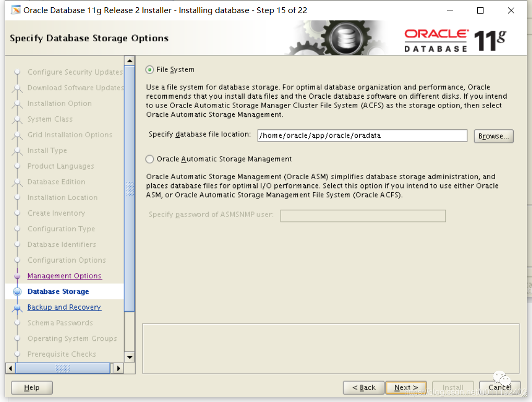Screen dimensions: 532x402
Task: Click the Installation Location step text
Action: (63, 197)
